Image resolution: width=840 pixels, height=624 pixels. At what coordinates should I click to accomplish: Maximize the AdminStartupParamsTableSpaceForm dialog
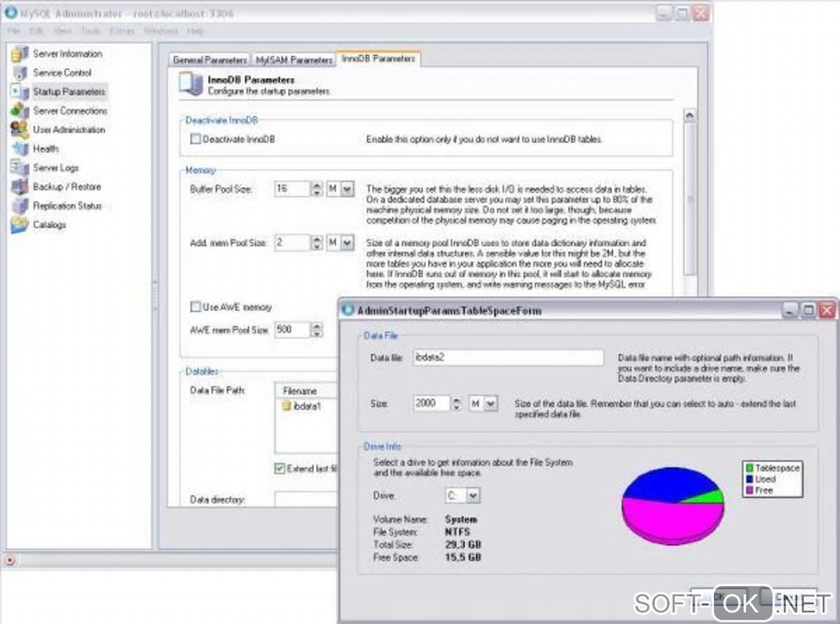tap(809, 310)
